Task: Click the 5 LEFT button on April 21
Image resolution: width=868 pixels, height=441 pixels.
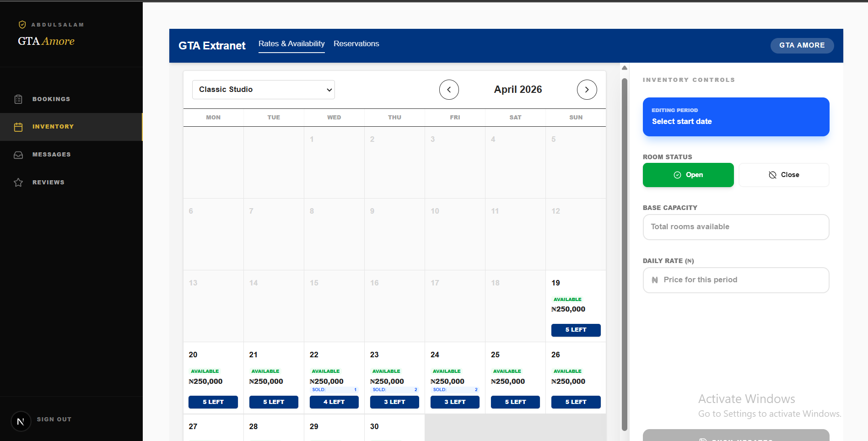Action: (x=274, y=402)
